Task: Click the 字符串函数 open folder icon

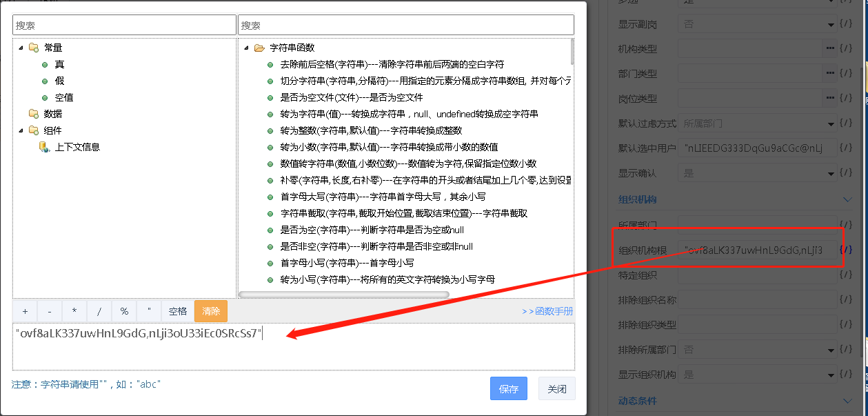Action: click(259, 48)
